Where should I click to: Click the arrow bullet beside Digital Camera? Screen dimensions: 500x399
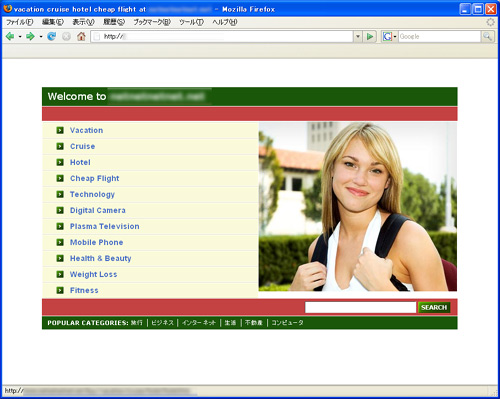click(x=60, y=210)
